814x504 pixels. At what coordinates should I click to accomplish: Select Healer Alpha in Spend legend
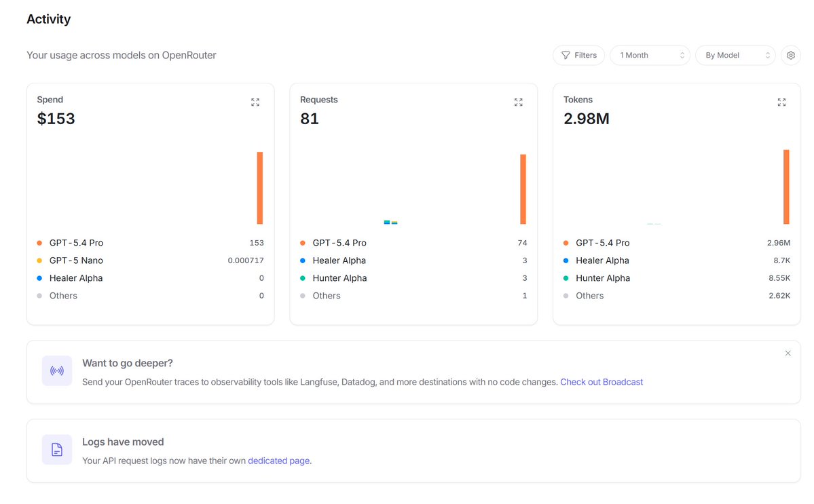[x=76, y=278]
